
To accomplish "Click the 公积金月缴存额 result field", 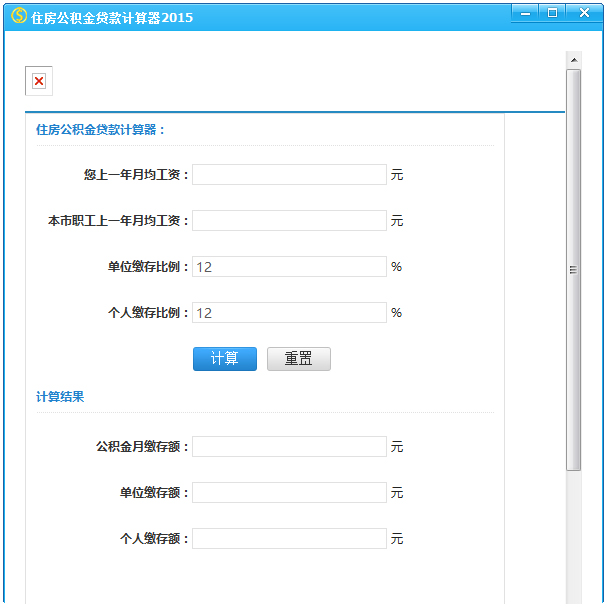I will tap(289, 447).
